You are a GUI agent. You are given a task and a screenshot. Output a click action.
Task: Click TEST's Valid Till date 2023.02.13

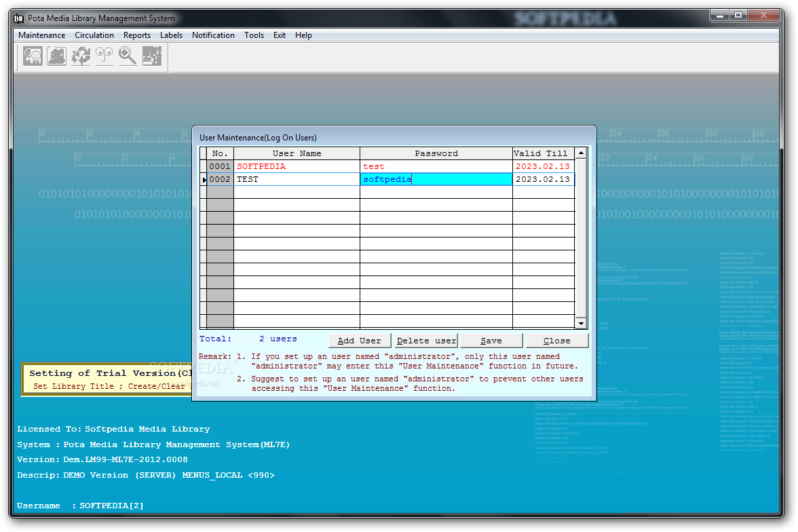point(543,179)
